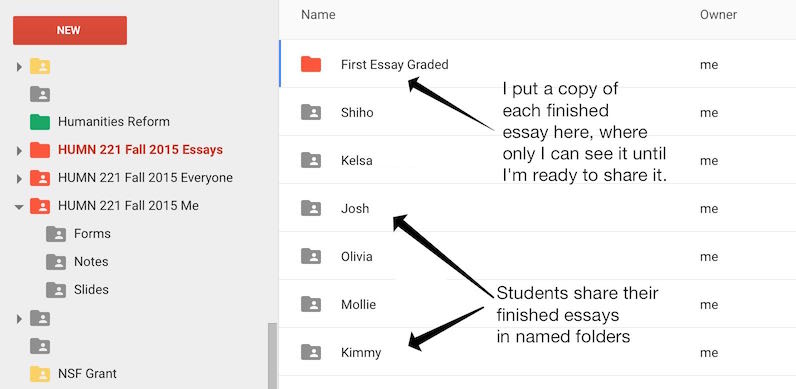The height and width of the screenshot is (389, 796).
Task: Open the Slides subfolder label
Action: point(91,289)
